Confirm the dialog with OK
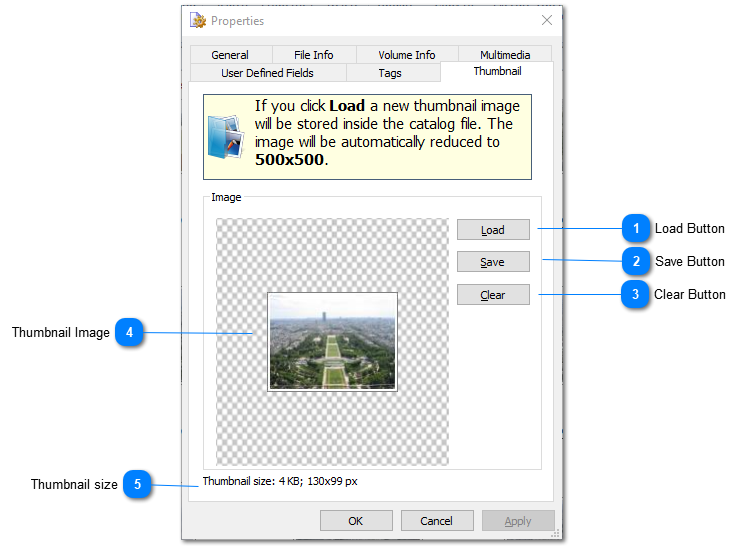The height and width of the screenshot is (549, 742). click(356, 521)
